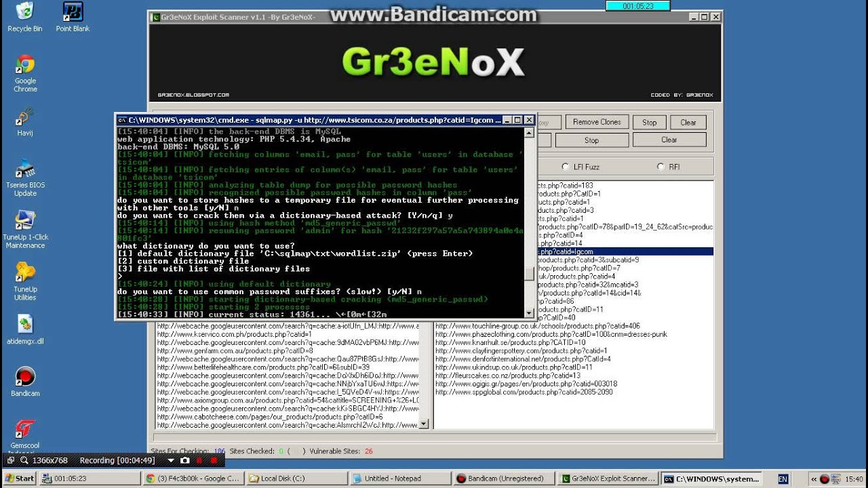Select the phazeclothing.com products row
This screenshot has height=488, width=868.
coord(551,334)
